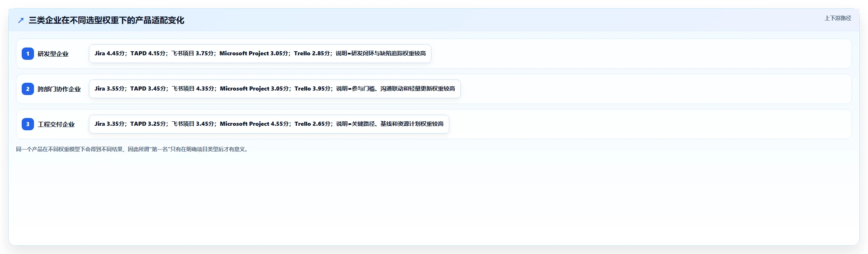Click the footnote starting 同一个产品在不同权重模型下
The height and width of the screenshot is (254, 868).
point(133,150)
